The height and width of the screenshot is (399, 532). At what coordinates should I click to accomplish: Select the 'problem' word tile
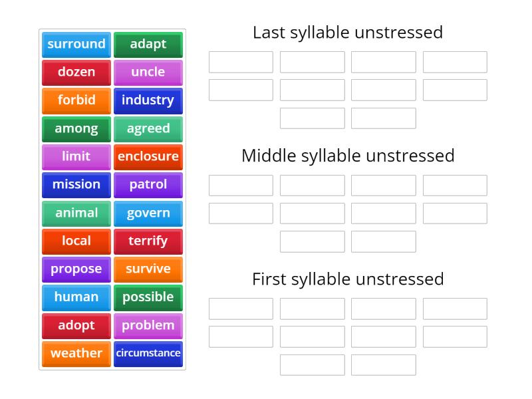pos(148,326)
